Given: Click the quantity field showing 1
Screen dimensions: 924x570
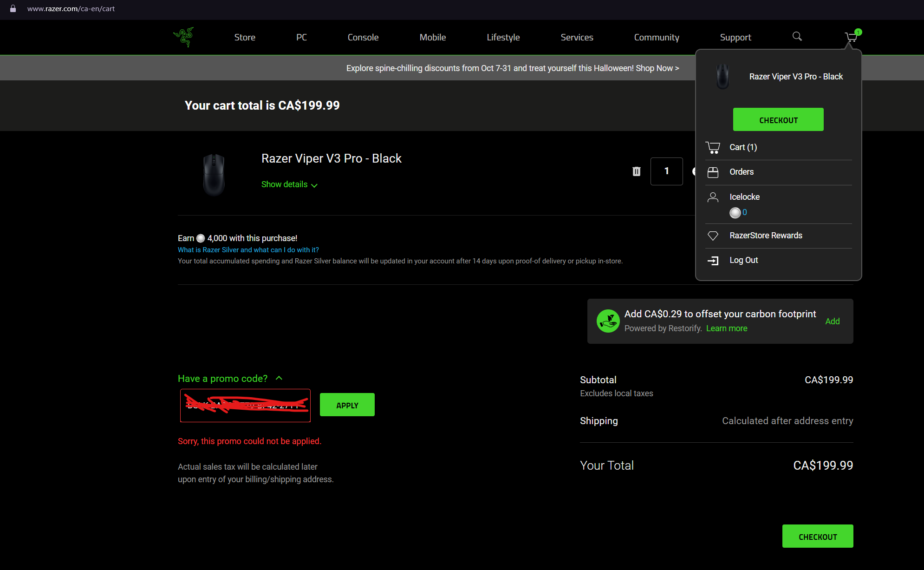Looking at the screenshot, I should pyautogui.click(x=666, y=171).
